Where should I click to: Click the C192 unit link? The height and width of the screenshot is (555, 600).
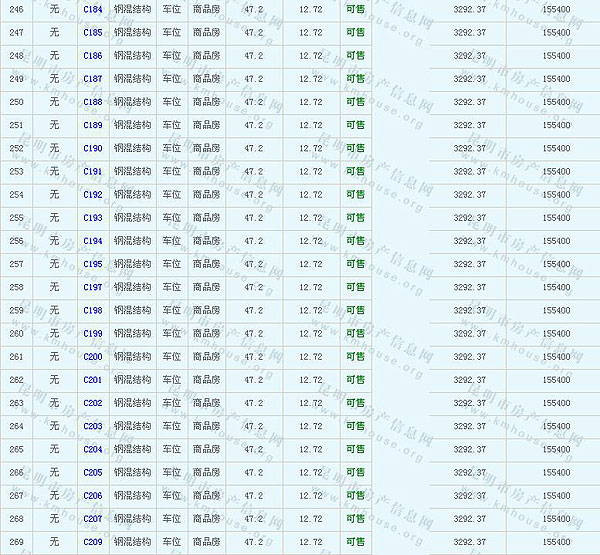pos(92,195)
